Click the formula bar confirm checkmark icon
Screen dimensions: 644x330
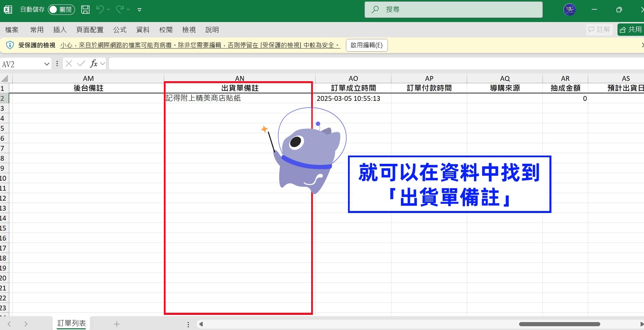click(81, 64)
